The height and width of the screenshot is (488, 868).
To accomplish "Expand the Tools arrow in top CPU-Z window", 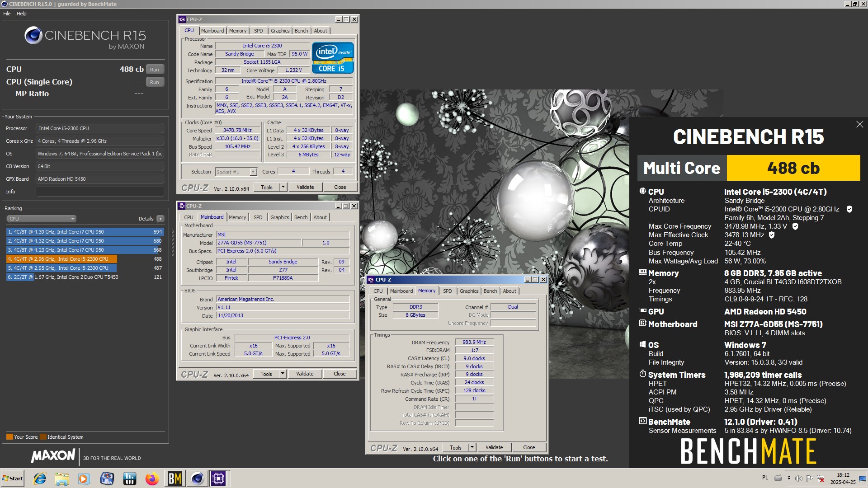I will tap(283, 187).
